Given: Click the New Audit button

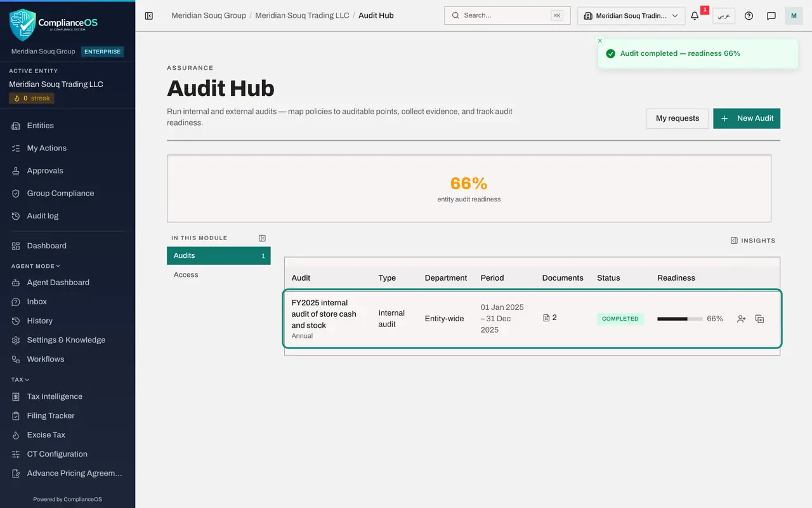Looking at the screenshot, I should [747, 118].
